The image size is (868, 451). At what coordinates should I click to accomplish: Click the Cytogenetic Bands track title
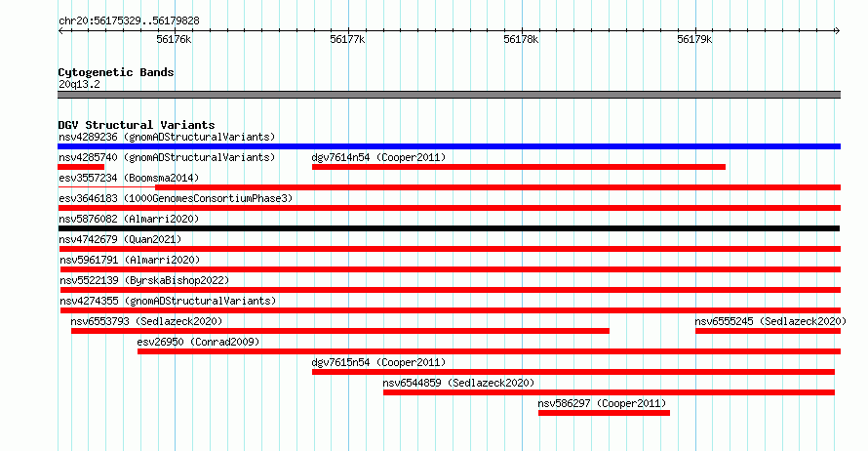116,72
